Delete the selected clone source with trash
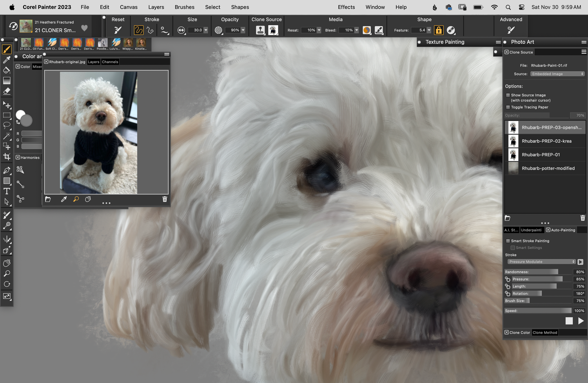The width and height of the screenshot is (588, 383). (583, 218)
